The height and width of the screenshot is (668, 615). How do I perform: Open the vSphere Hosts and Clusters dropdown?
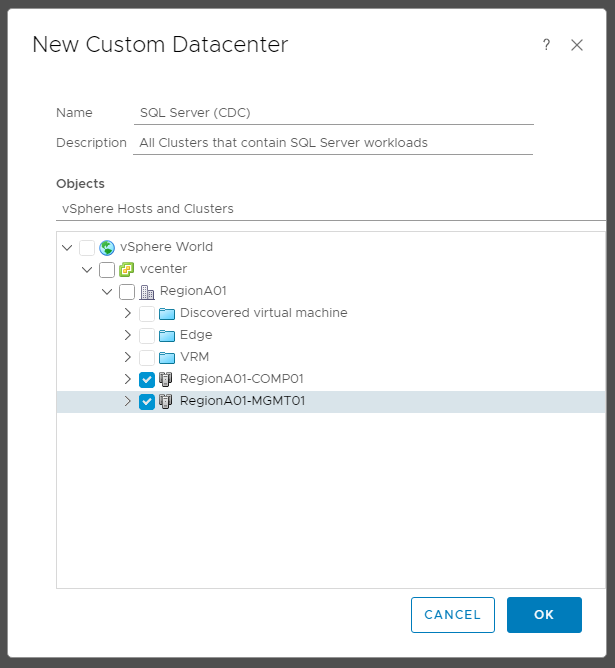(331, 209)
